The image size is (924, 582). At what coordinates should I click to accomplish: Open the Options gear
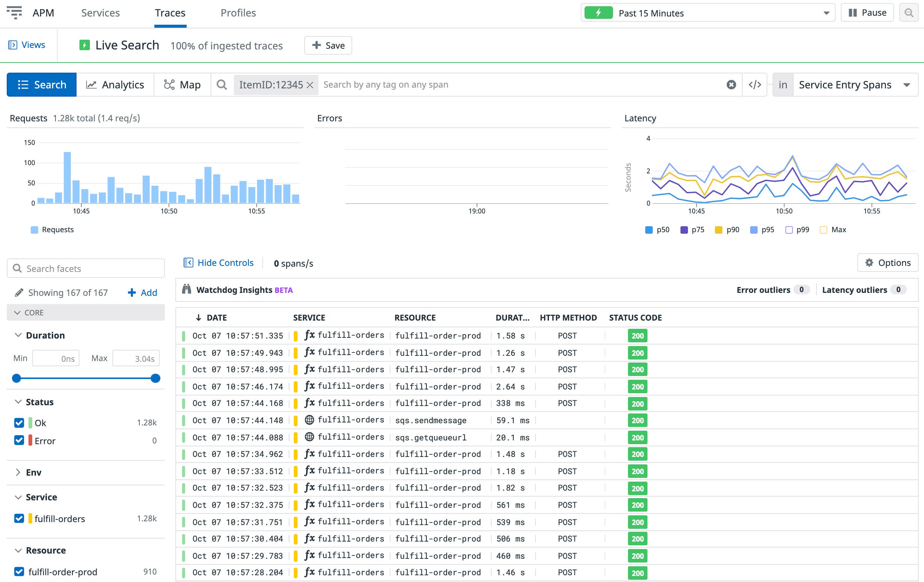coord(870,263)
